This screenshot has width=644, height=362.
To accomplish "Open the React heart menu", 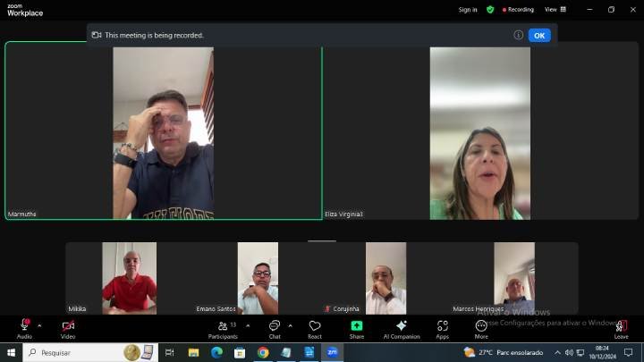I will 315,329.
